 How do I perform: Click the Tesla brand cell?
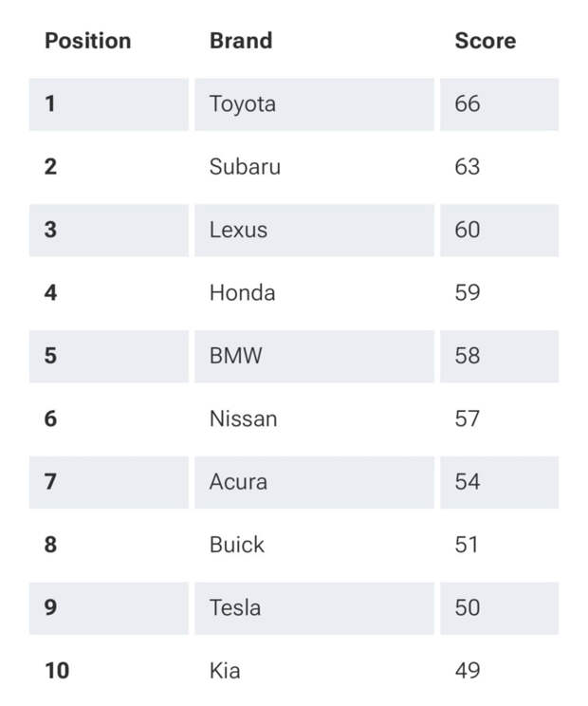(x=235, y=607)
